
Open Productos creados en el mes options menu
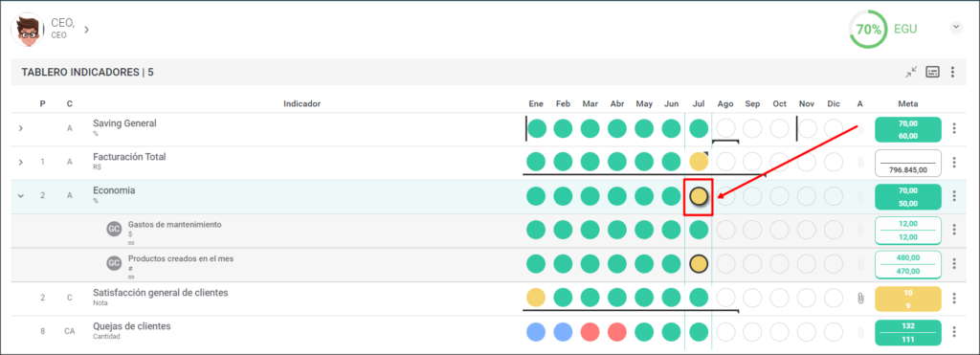pos(954,264)
